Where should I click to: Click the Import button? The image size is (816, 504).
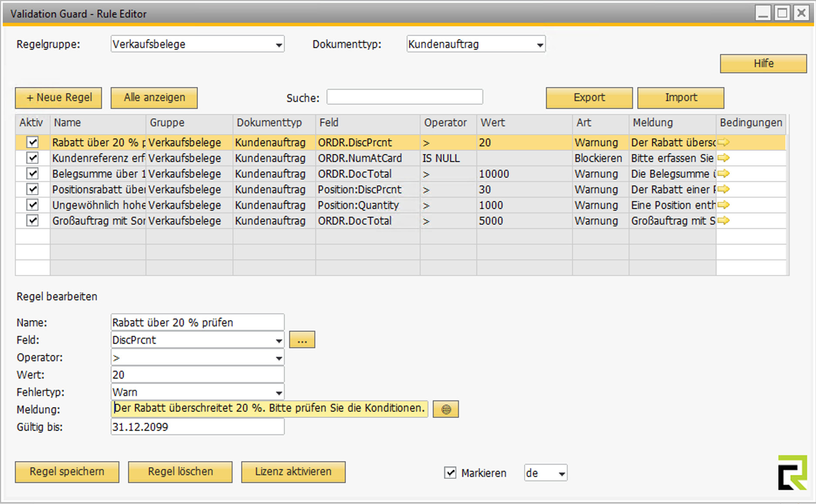coord(681,98)
